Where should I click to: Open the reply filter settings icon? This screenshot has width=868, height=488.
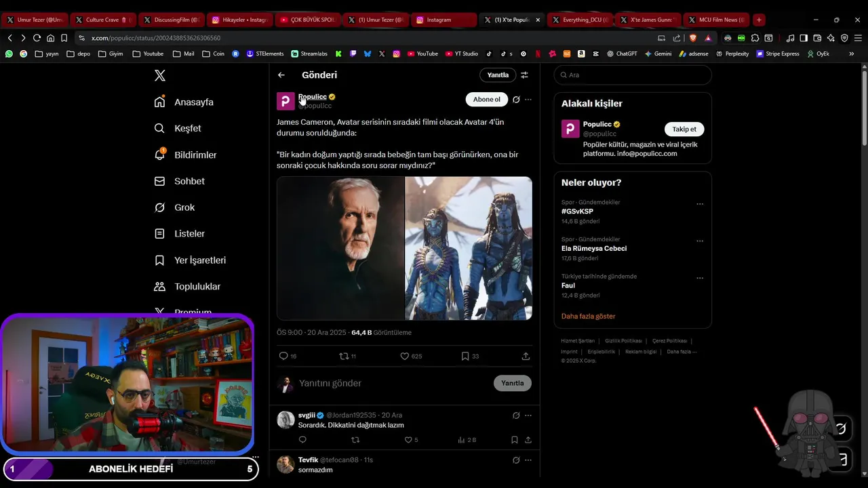tap(524, 75)
